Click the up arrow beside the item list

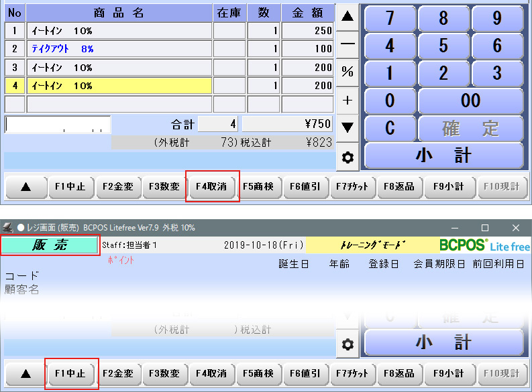(x=348, y=17)
